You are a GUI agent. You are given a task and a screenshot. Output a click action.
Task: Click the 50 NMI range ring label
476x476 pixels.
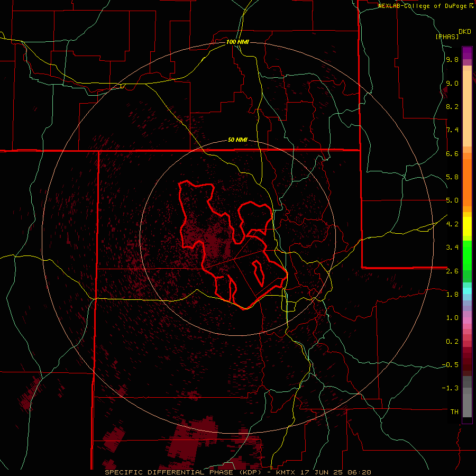point(237,140)
